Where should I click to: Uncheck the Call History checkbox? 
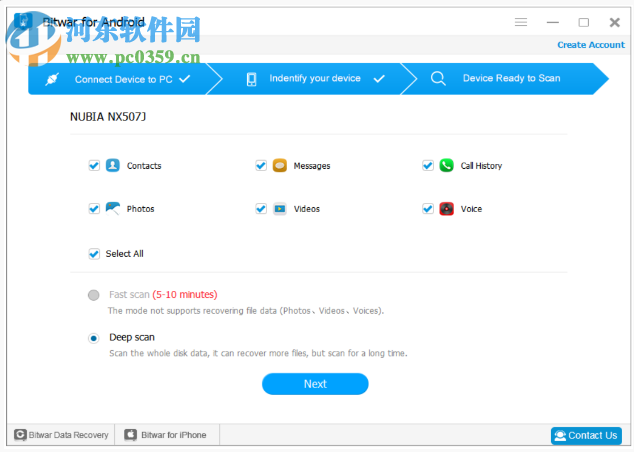[428, 165]
